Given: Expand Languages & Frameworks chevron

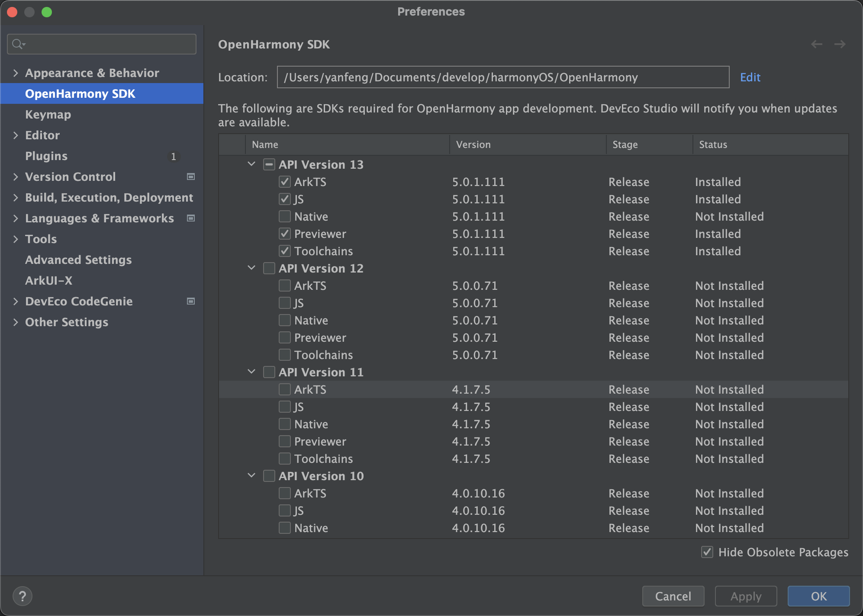Looking at the screenshot, I should point(16,218).
